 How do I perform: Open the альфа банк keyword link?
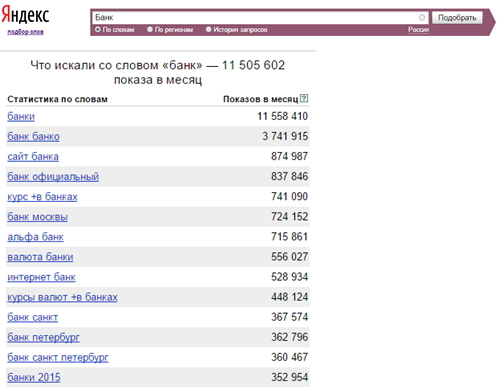(x=35, y=237)
